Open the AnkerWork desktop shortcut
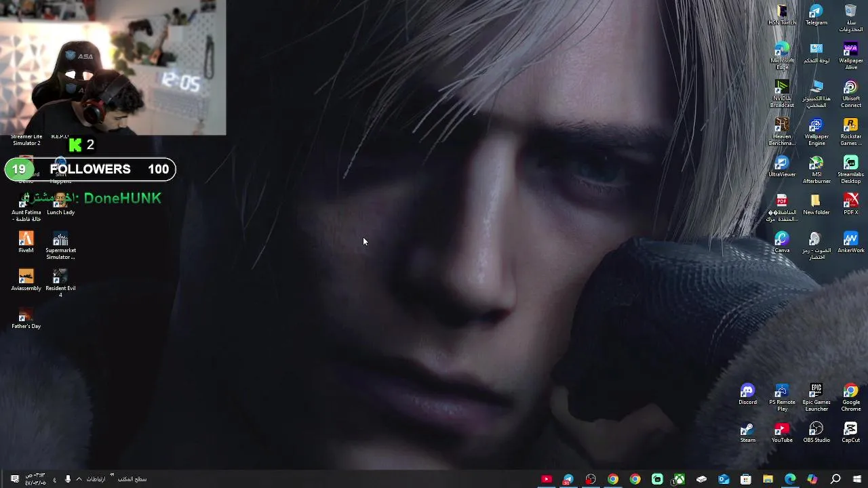This screenshot has width=868, height=488. pos(850,243)
